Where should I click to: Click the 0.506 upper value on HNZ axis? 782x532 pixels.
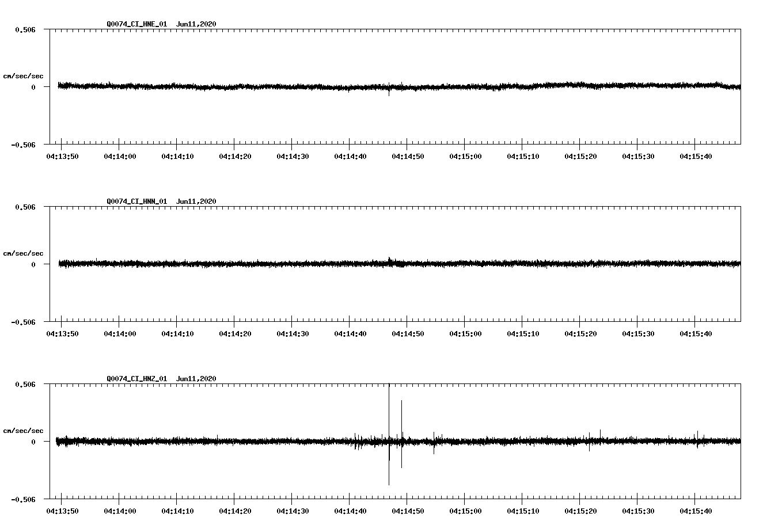[25, 384]
